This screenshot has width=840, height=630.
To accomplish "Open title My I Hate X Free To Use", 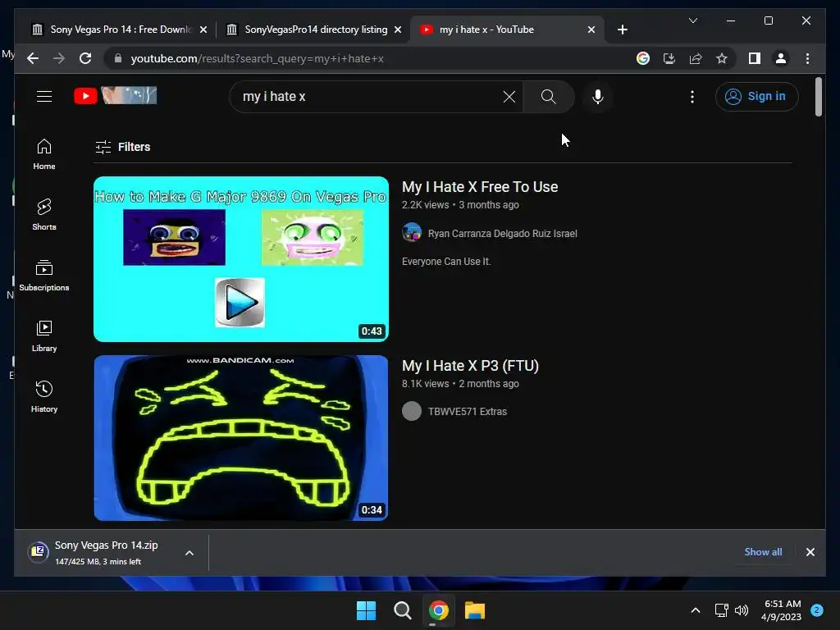I will 480,187.
